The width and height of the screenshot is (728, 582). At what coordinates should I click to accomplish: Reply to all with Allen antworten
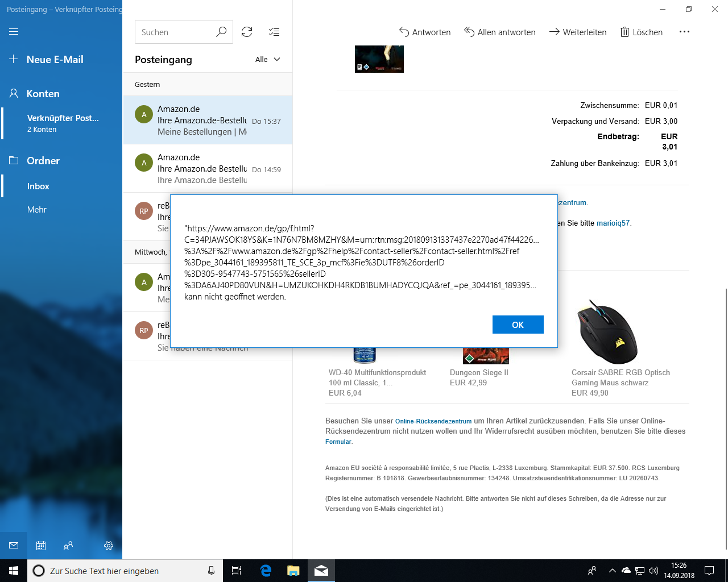click(x=500, y=32)
